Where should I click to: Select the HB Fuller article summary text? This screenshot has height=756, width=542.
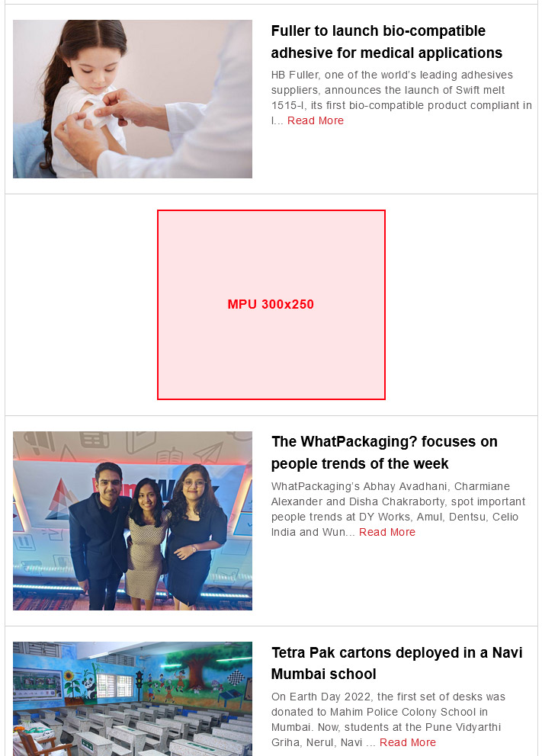401,98
